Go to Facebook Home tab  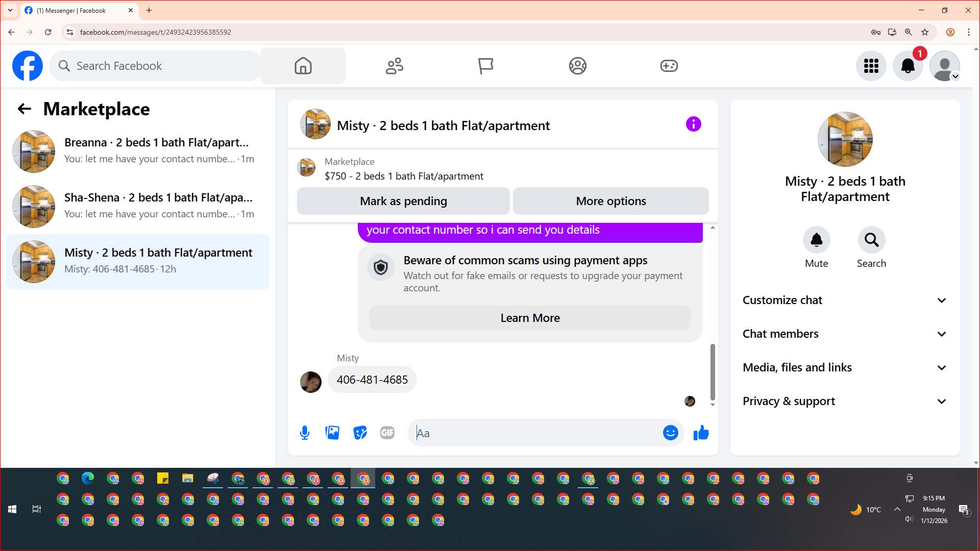tap(303, 66)
